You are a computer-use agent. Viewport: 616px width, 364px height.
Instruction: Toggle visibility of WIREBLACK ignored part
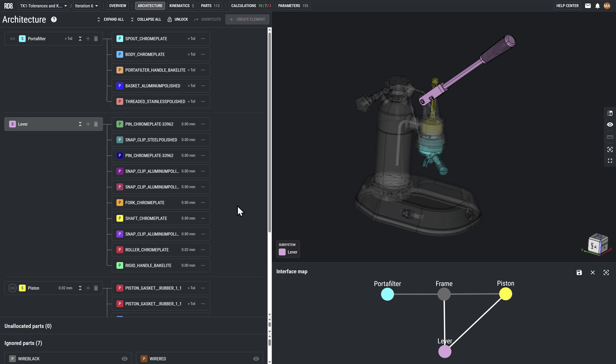point(125,359)
